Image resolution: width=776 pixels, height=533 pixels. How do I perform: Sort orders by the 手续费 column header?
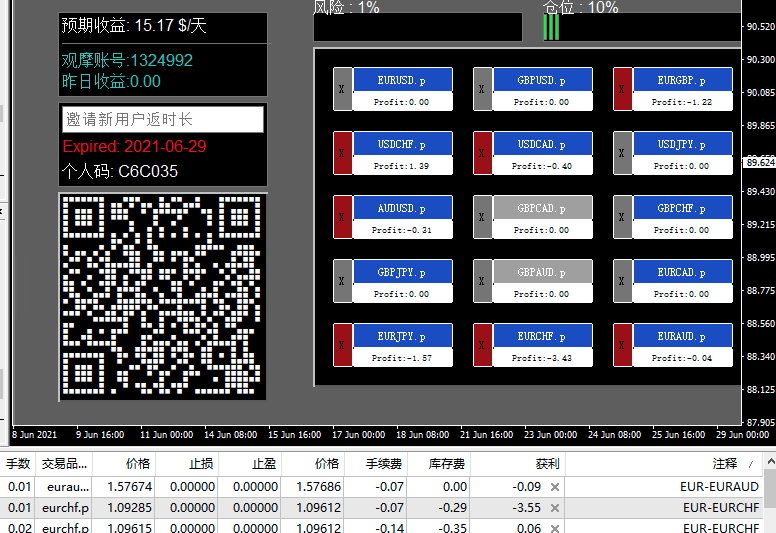tap(375, 464)
